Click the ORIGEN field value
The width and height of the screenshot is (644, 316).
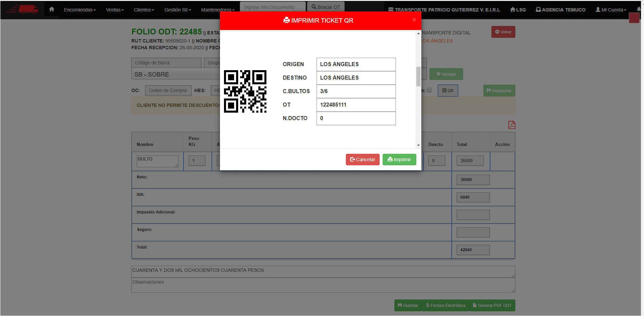pyautogui.click(x=356, y=64)
